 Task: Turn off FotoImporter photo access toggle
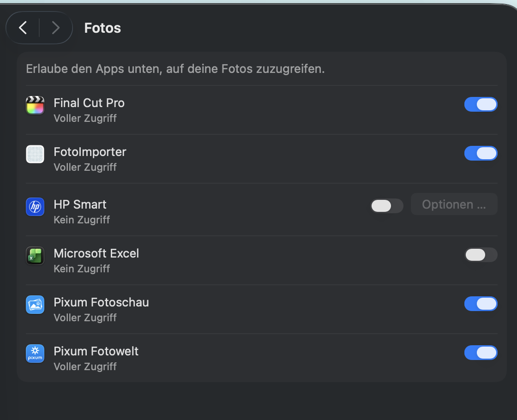(x=481, y=153)
